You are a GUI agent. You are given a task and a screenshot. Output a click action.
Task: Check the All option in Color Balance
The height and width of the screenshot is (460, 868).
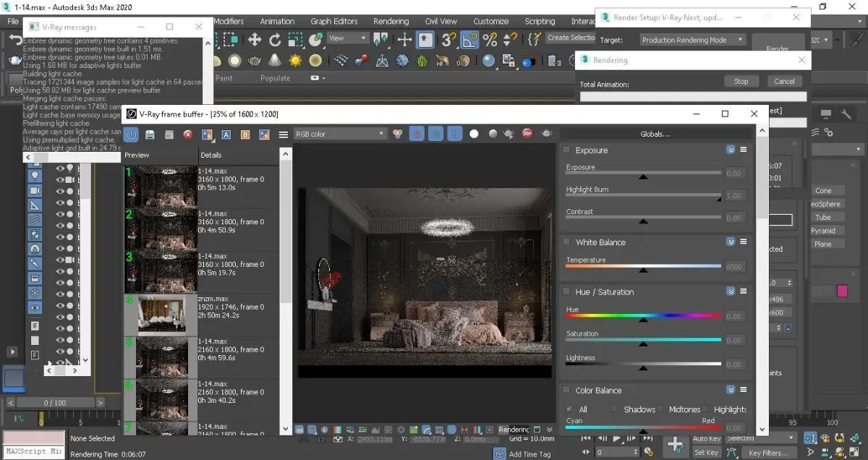click(570, 409)
